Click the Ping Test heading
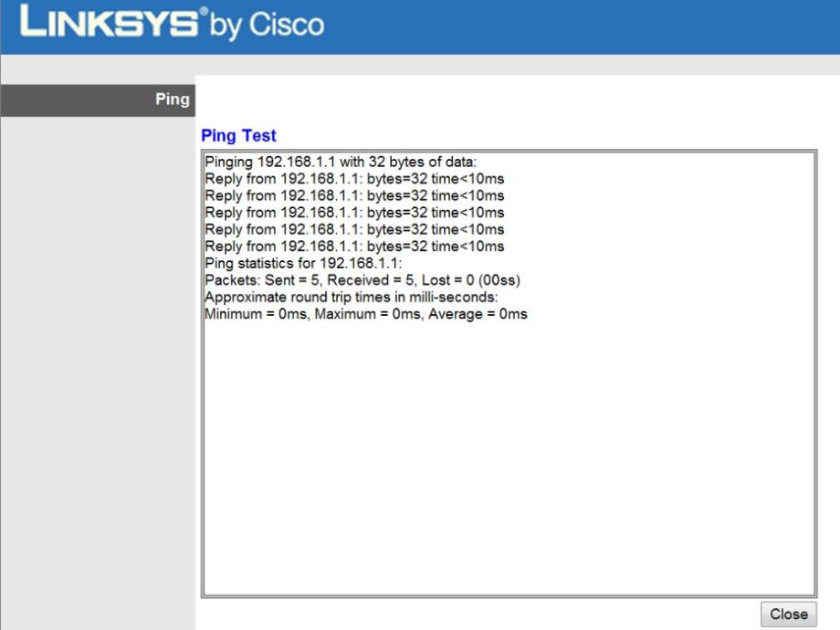Screen dimensions: 840x630 coord(238,136)
